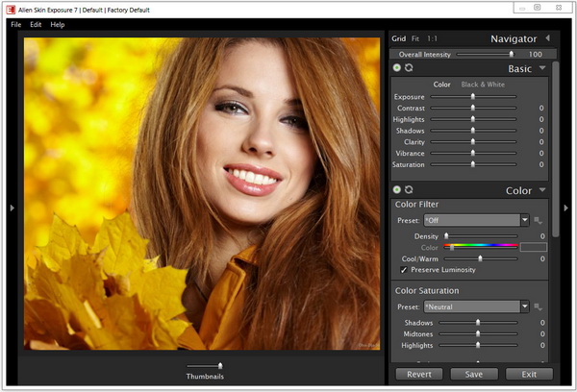Viewport: 577px width, 392px height.
Task: Collapse the Color panel triangle
Action: pos(543,190)
